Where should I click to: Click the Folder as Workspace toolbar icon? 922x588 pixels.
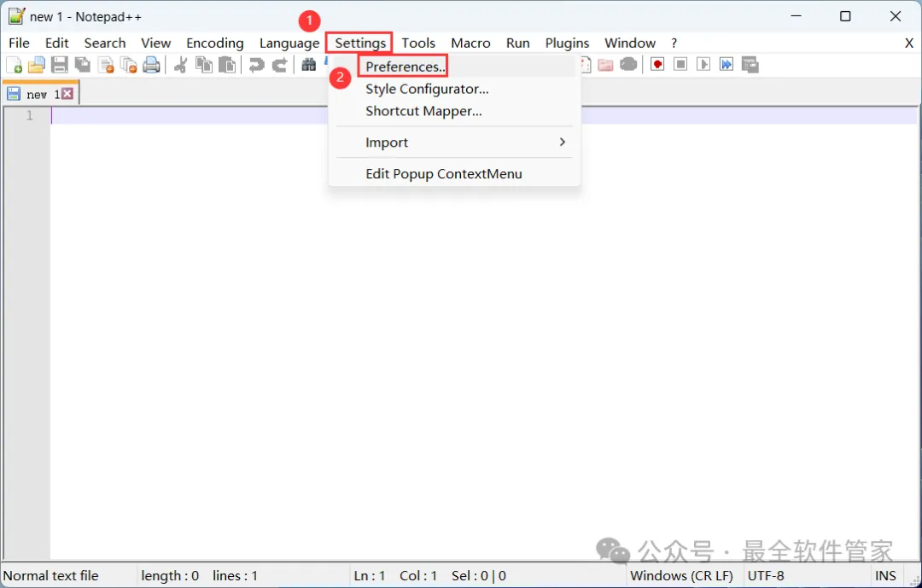[605, 65]
